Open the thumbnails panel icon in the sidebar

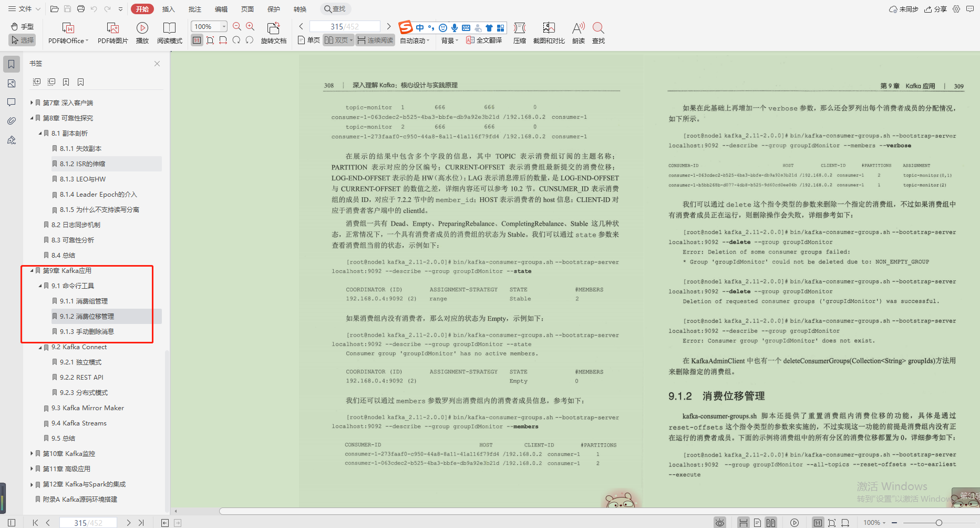pyautogui.click(x=12, y=83)
